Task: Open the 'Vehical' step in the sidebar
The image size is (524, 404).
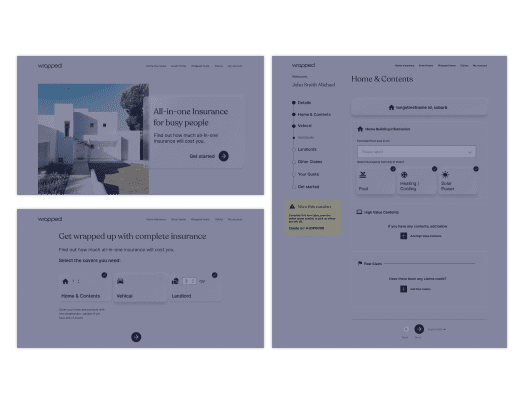Action: 304,126
